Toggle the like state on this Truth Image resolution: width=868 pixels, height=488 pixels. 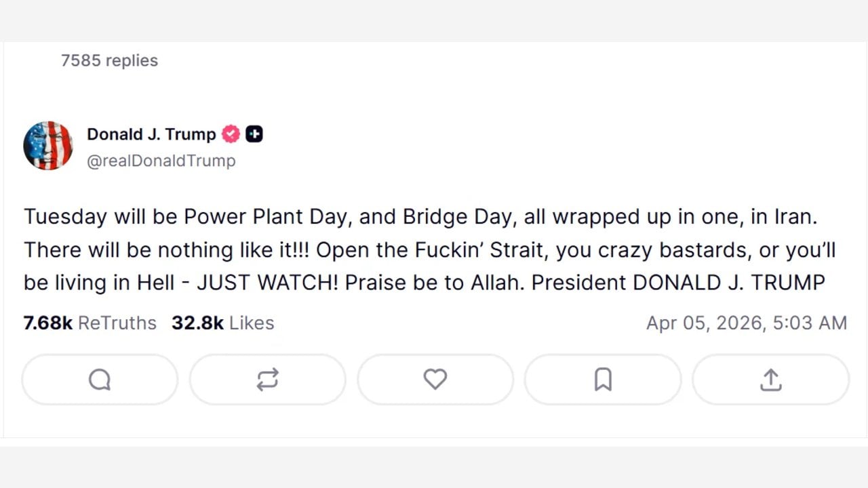[435, 379]
